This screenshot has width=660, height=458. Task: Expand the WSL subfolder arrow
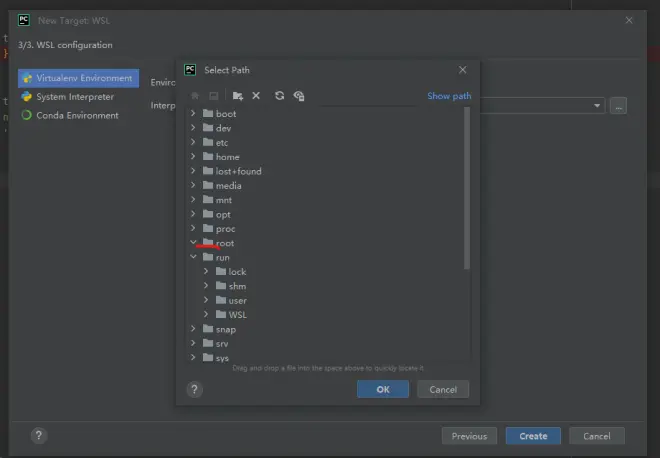[206, 315]
